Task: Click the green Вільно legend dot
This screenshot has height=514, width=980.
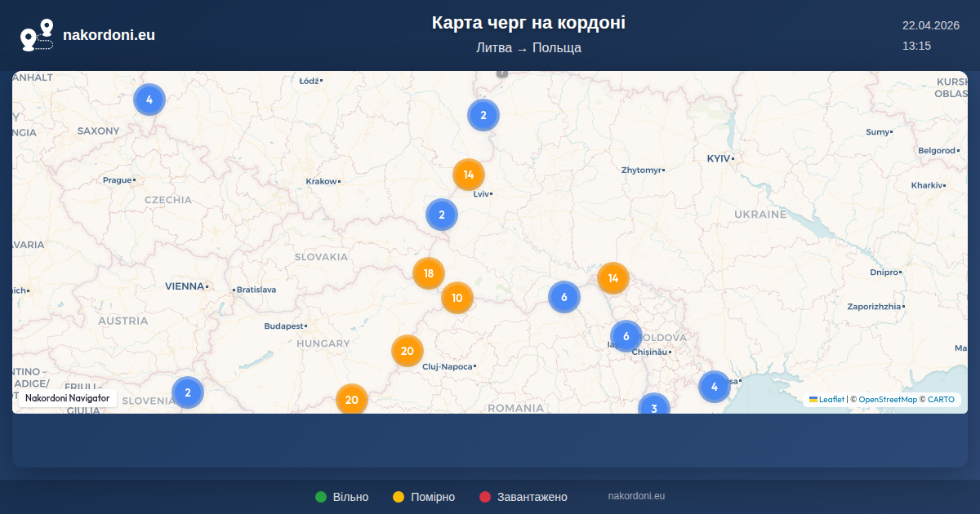Action: [x=321, y=497]
